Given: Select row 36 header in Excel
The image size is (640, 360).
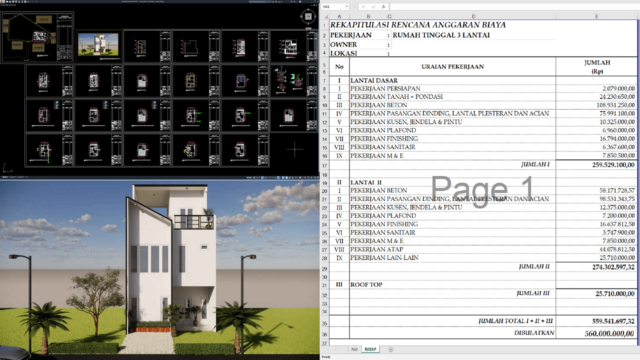Looking at the screenshot, I should [325, 334].
